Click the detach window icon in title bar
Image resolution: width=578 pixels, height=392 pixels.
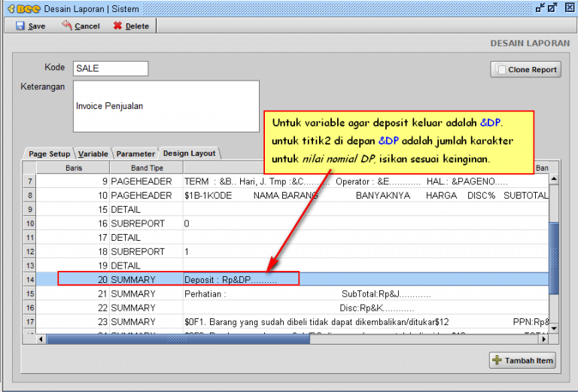(x=540, y=8)
